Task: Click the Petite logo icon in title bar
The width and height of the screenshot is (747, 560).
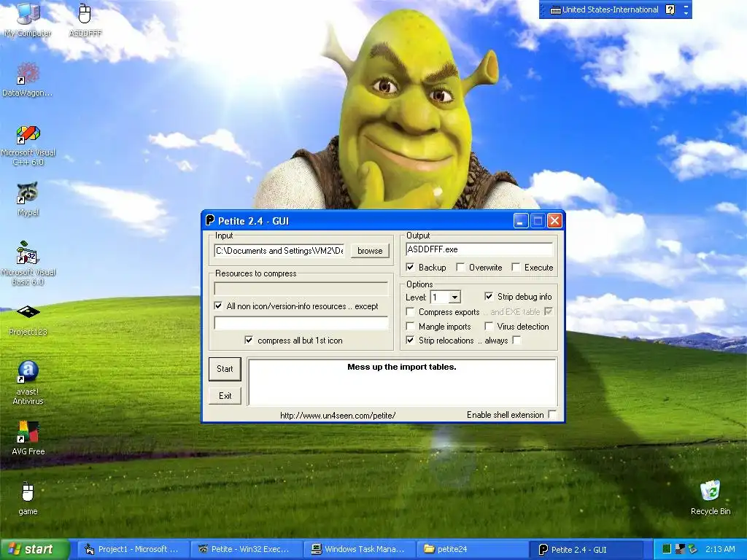Action: pos(210,220)
